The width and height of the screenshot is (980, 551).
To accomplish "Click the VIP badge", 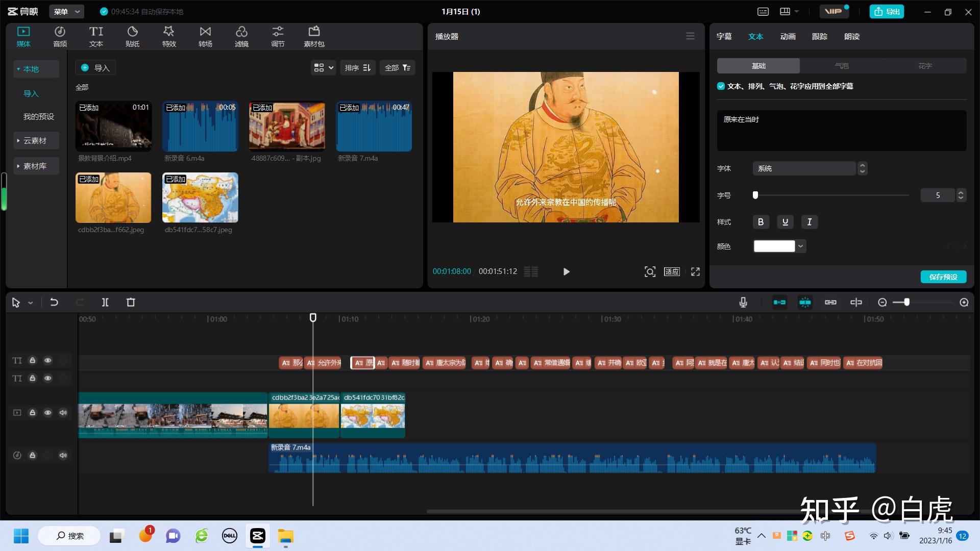I will [834, 11].
